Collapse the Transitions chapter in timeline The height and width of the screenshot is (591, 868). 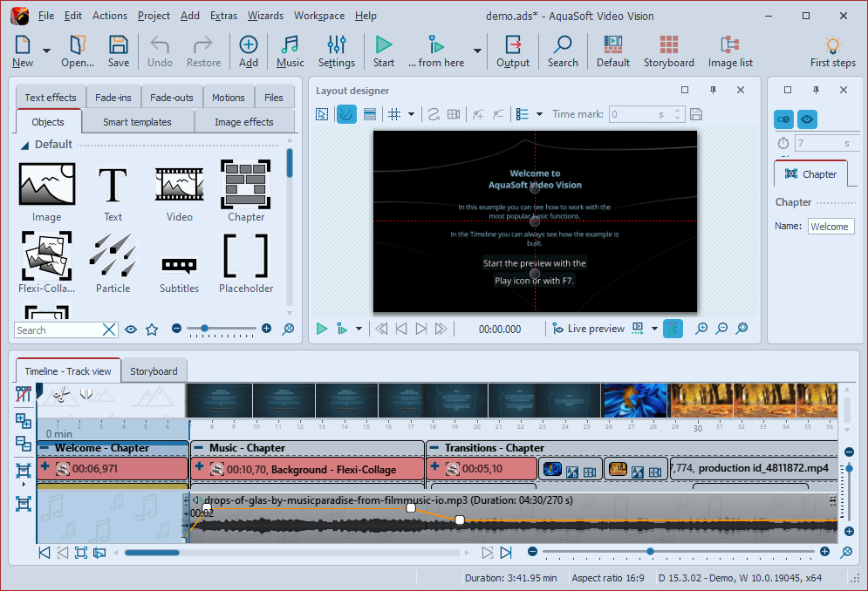pos(435,447)
